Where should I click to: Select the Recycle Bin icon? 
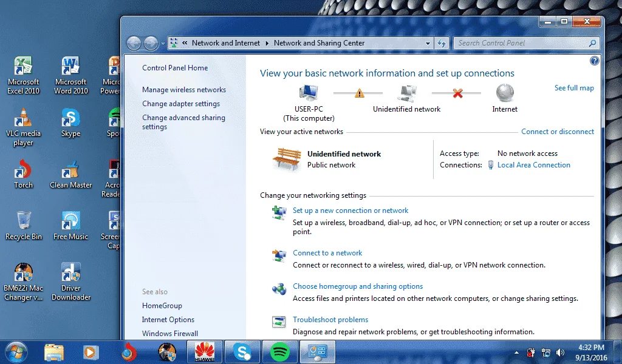coord(24,226)
